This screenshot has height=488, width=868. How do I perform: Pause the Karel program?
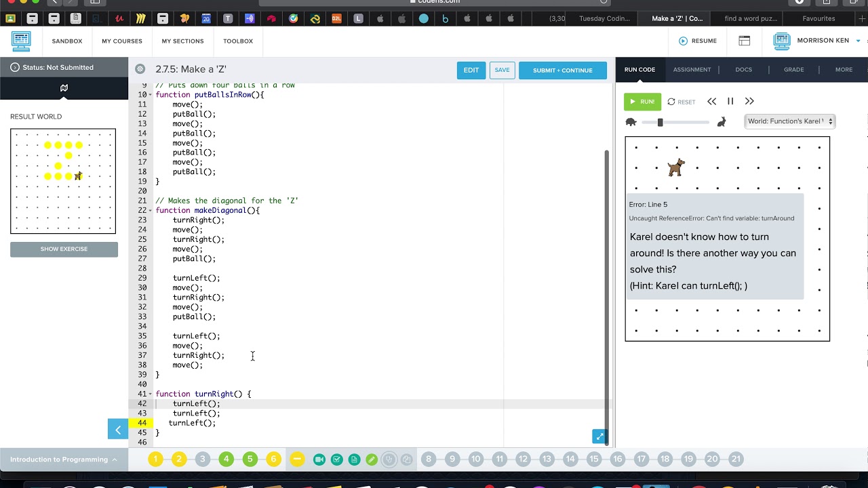730,101
